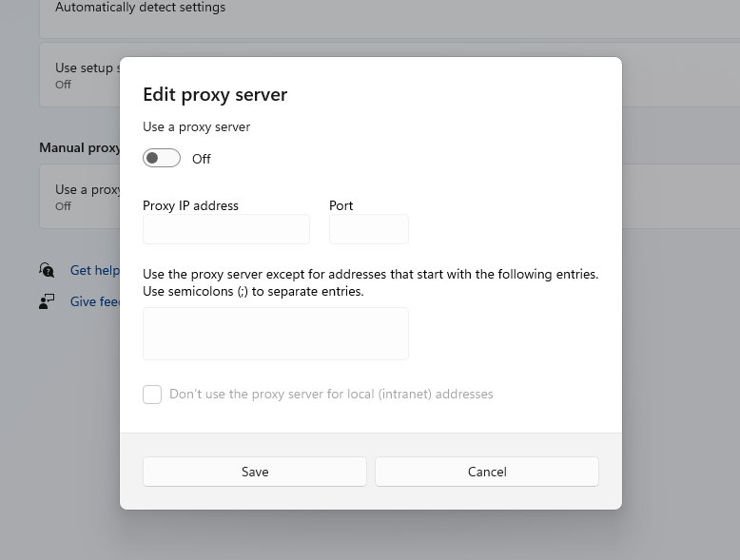Click the Proxy IP address label
Viewport: 740px width, 560px height.
pos(190,205)
